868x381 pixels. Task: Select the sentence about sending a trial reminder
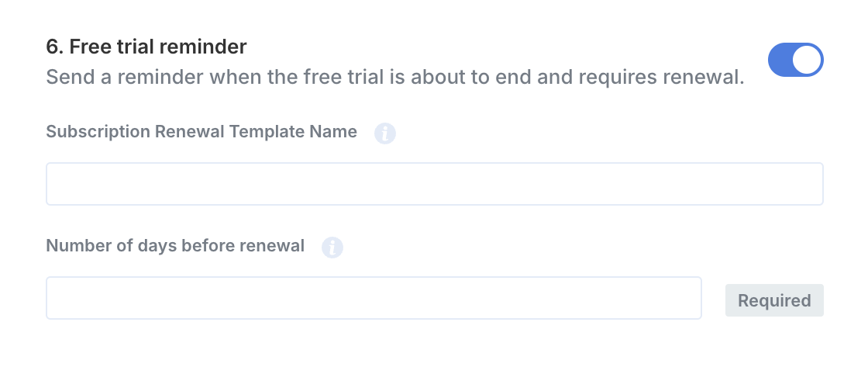pyautogui.click(x=394, y=78)
